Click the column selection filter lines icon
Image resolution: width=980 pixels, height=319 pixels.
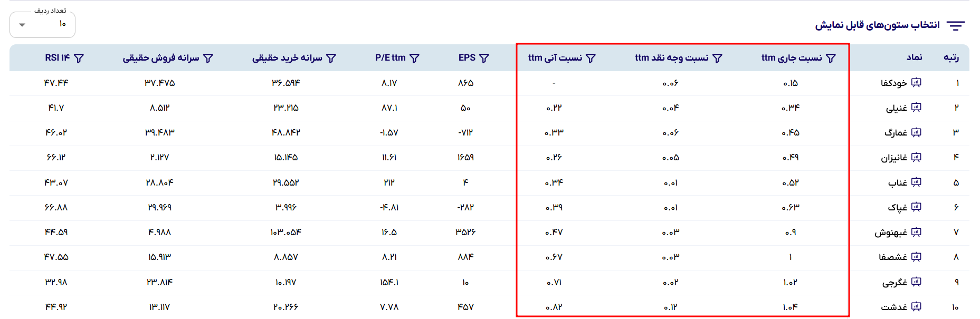(x=956, y=25)
